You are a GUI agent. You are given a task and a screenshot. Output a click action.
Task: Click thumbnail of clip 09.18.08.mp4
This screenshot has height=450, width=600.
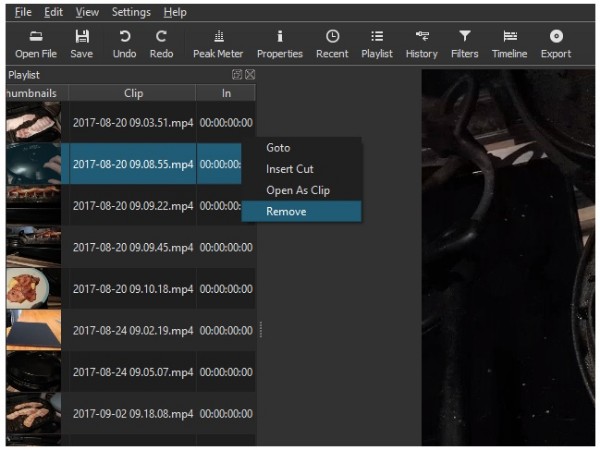coord(34,414)
